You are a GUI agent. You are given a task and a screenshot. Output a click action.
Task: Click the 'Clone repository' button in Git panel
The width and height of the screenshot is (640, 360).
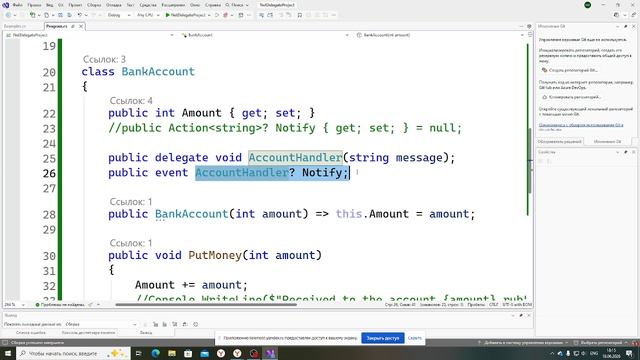572,97
